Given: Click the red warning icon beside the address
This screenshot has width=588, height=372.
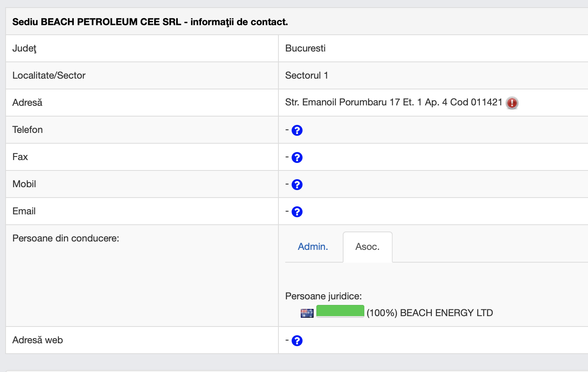Looking at the screenshot, I should pyautogui.click(x=512, y=103).
